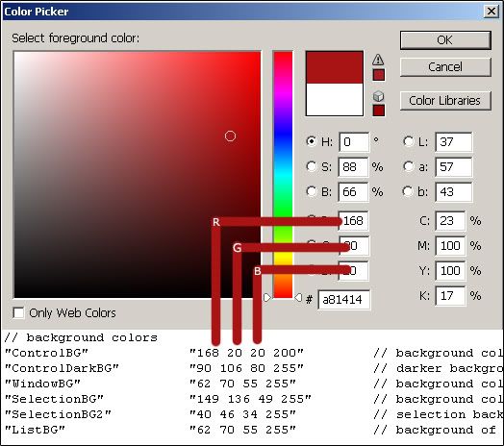This screenshot has width=504, height=446.
Task: Click the S value field showing 88
Action: tap(353, 166)
